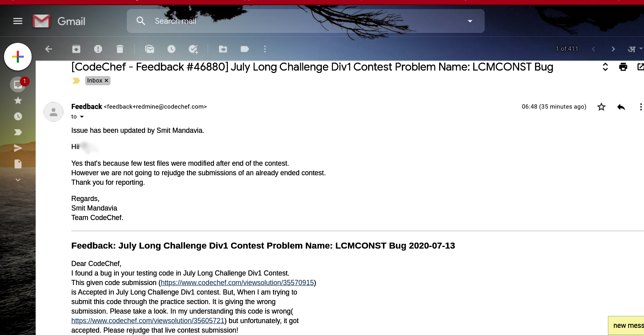This screenshot has width=644, height=335.
Task: Go to newer email arrow
Action: [593, 49]
